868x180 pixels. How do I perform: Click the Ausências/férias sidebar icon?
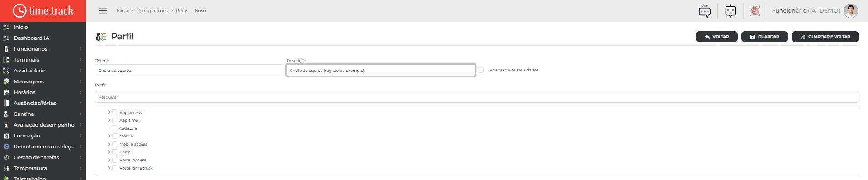[x=6, y=103]
